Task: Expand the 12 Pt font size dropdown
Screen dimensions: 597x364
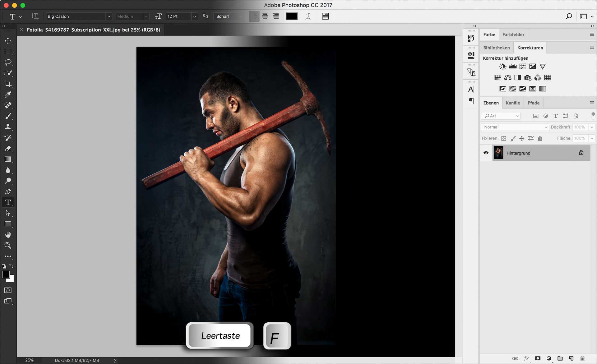Action: pyautogui.click(x=194, y=16)
